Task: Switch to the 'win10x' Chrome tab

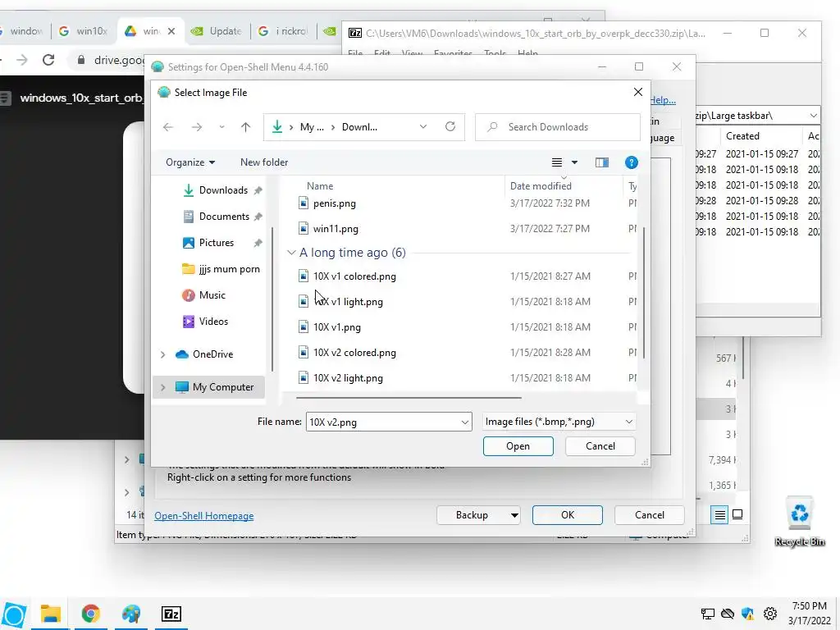Action: (x=84, y=31)
